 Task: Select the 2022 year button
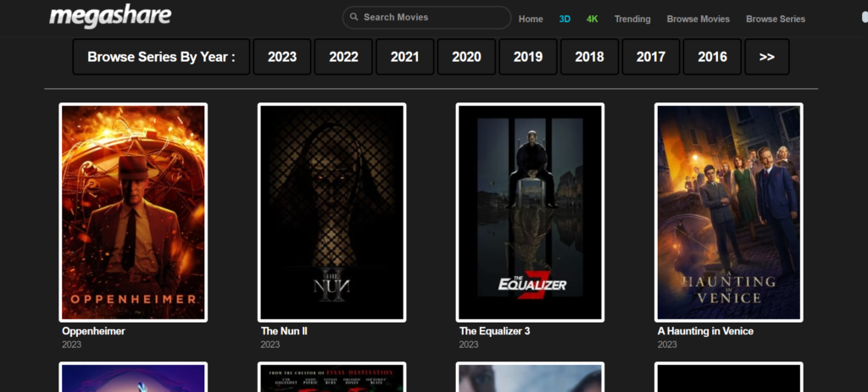344,57
